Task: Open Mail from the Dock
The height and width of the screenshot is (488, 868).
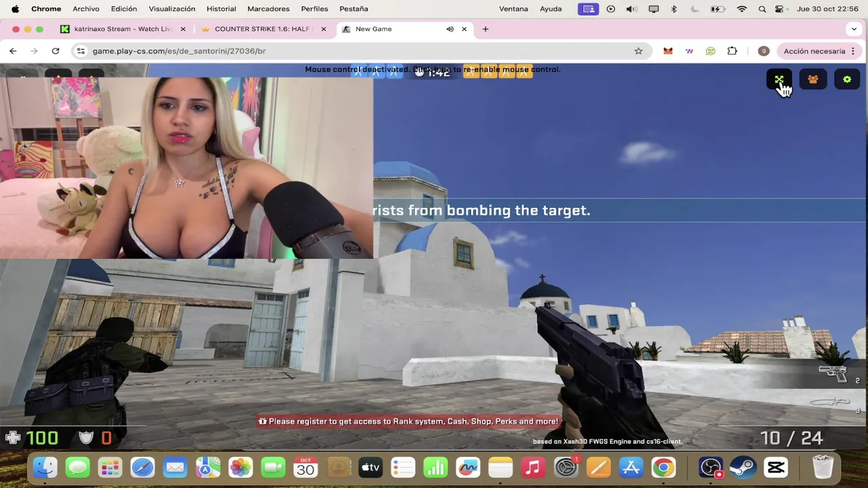Action: (175, 468)
